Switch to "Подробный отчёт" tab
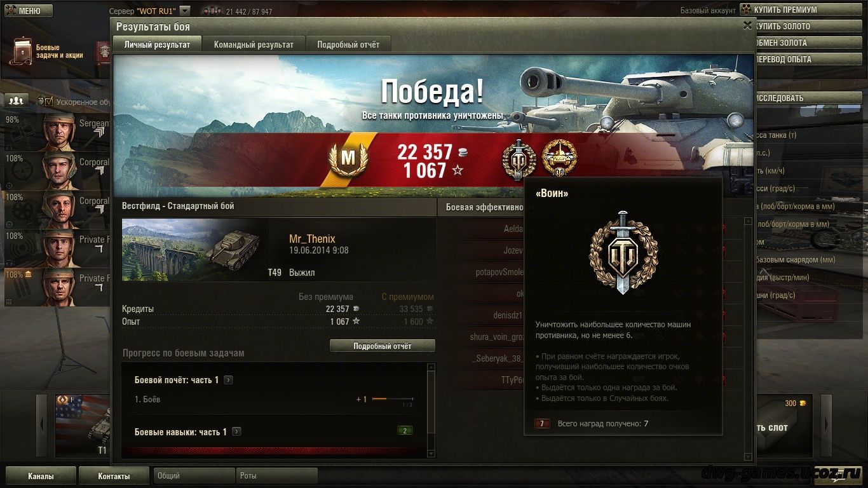The width and height of the screenshot is (868, 488). tap(348, 44)
